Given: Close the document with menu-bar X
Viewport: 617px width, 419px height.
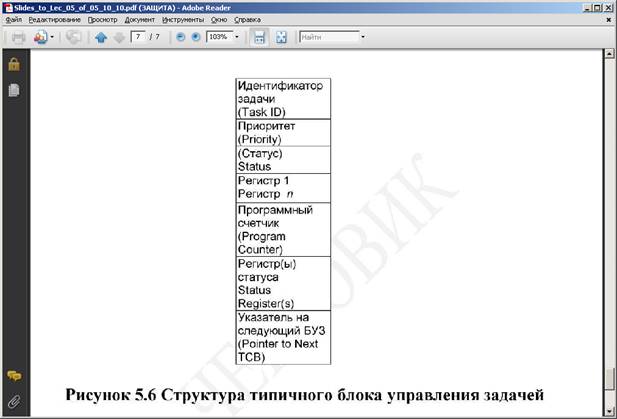Looking at the screenshot, I should tap(608, 20).
